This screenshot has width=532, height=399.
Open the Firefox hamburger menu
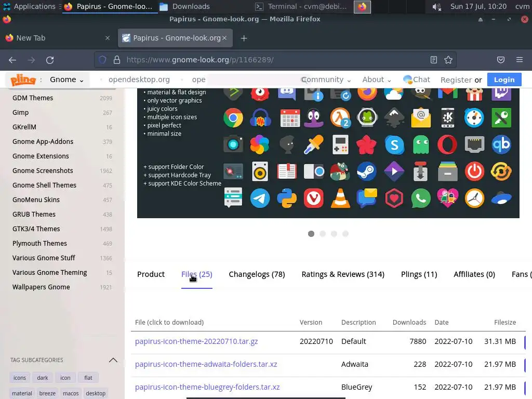pyautogui.click(x=519, y=60)
